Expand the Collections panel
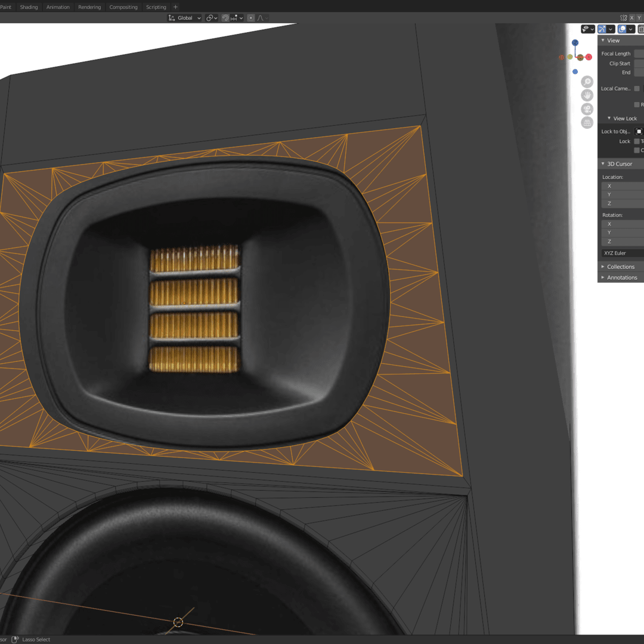The width and height of the screenshot is (644, 644). click(x=620, y=267)
